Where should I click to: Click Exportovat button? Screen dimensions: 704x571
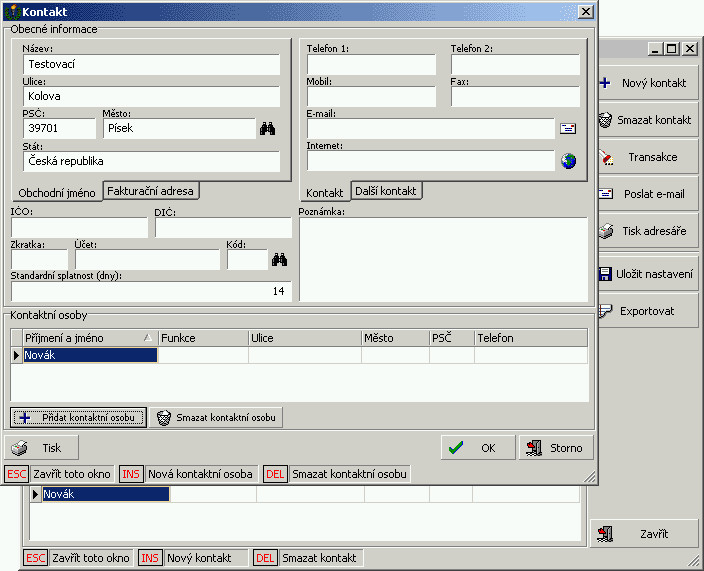(648, 311)
